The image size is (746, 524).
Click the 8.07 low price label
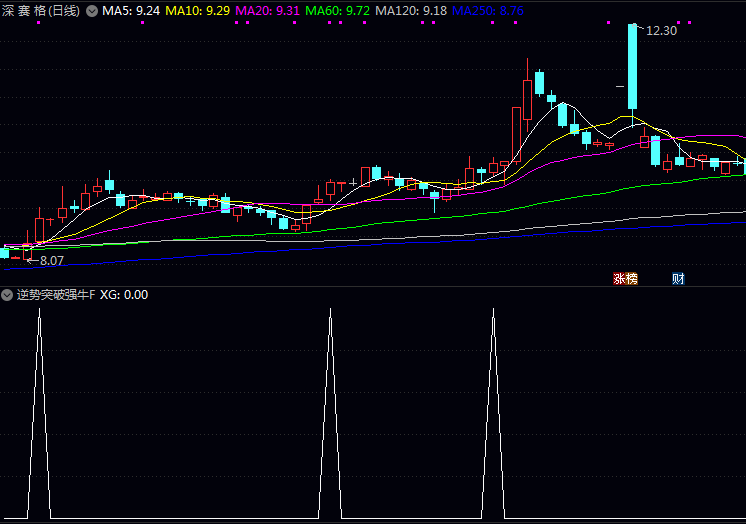[50, 261]
